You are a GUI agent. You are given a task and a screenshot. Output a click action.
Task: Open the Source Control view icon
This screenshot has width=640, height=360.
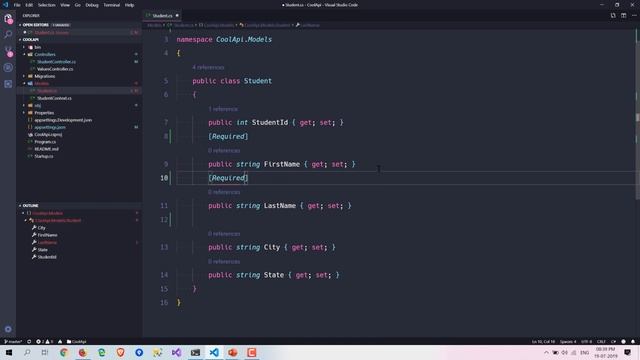pyautogui.click(x=8, y=51)
